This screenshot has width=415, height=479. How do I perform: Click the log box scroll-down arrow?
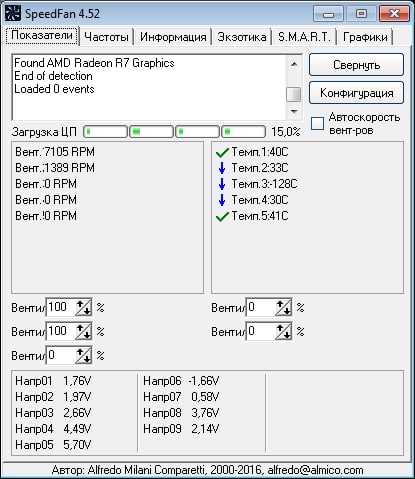[x=294, y=111]
